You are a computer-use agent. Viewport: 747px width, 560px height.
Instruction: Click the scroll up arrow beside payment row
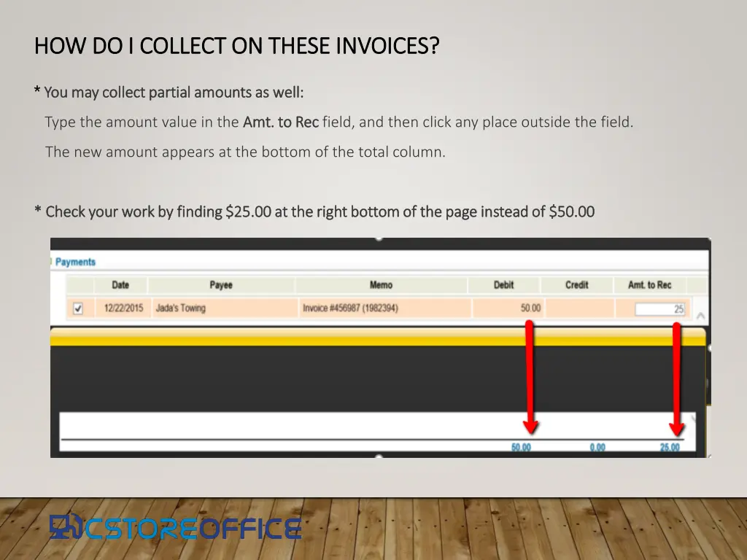point(700,315)
